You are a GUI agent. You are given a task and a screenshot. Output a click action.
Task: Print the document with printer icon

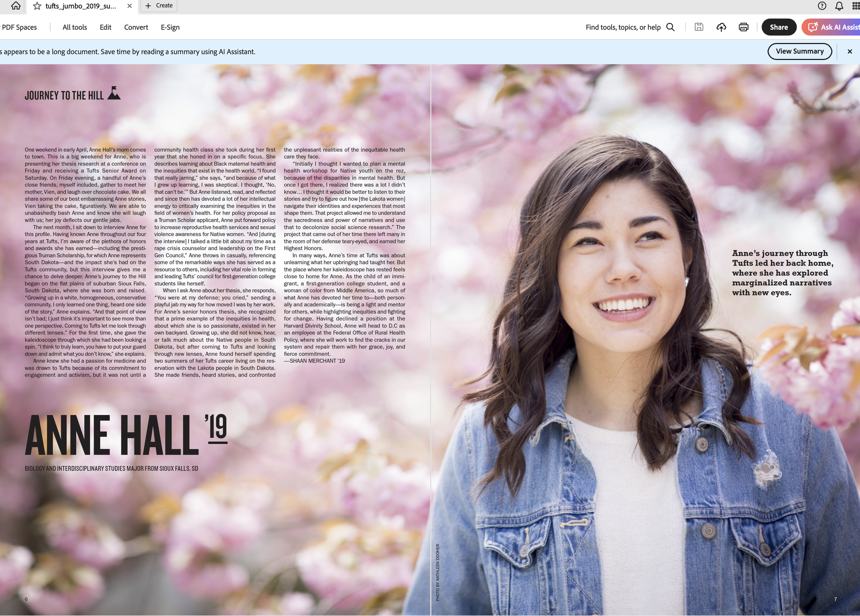click(744, 27)
